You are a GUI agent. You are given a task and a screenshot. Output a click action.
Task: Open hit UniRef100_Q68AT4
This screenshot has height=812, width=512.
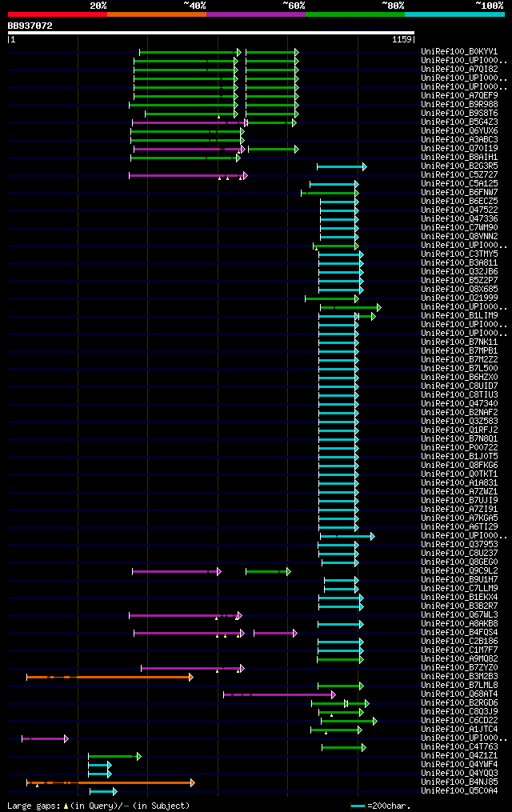coord(459,694)
